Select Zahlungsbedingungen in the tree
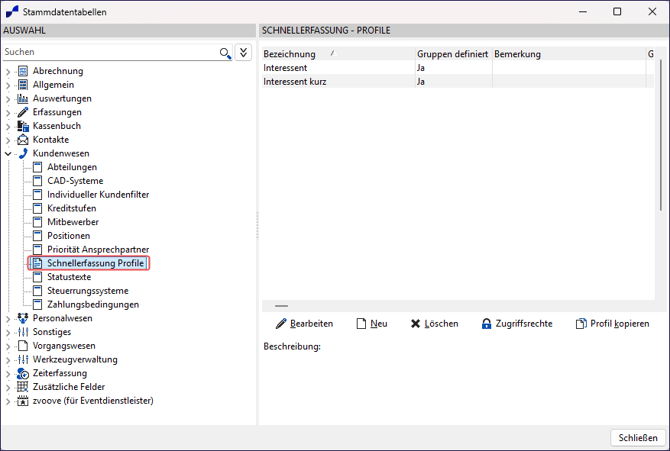Image resolution: width=670 pixels, height=451 pixels. click(92, 304)
